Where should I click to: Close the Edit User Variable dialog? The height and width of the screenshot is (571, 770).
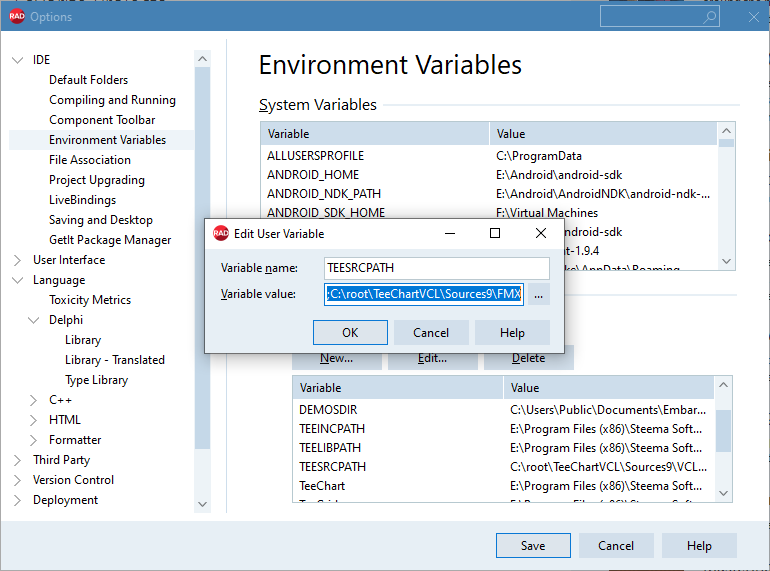pyautogui.click(x=541, y=233)
